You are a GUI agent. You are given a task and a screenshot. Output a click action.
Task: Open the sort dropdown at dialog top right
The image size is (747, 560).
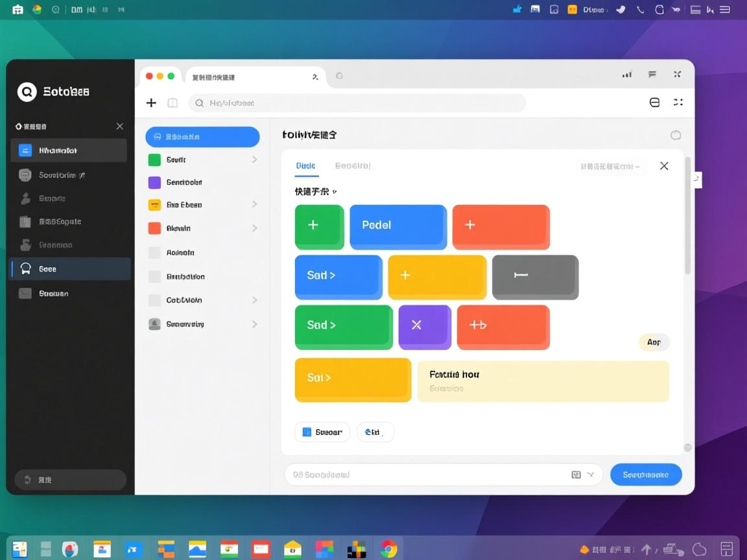pos(610,166)
